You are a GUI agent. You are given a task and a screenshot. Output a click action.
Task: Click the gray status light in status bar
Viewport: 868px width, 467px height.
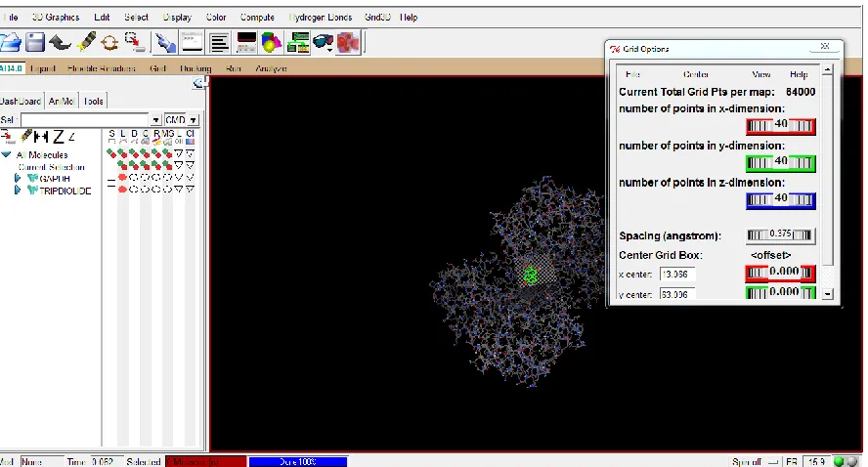pyautogui.click(x=853, y=461)
